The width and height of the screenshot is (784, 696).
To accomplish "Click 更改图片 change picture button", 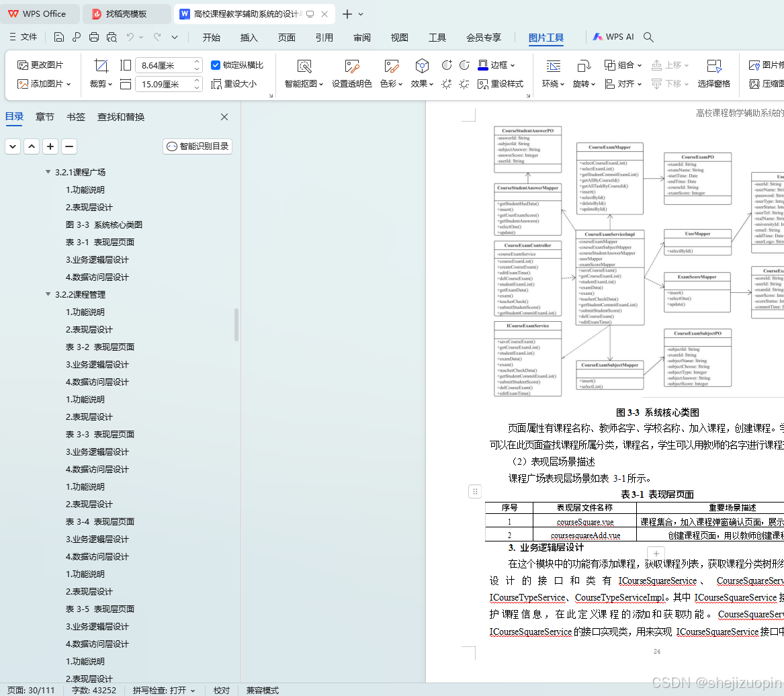I will click(40, 65).
